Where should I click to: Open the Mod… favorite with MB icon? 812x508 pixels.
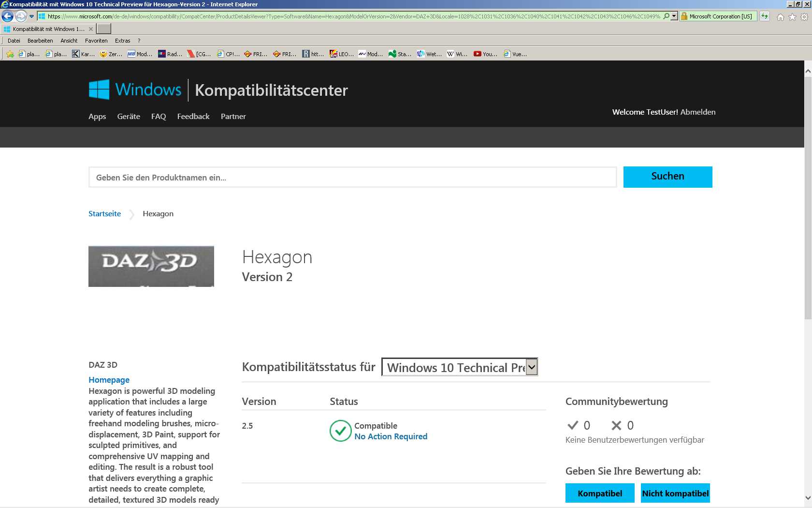(x=140, y=54)
